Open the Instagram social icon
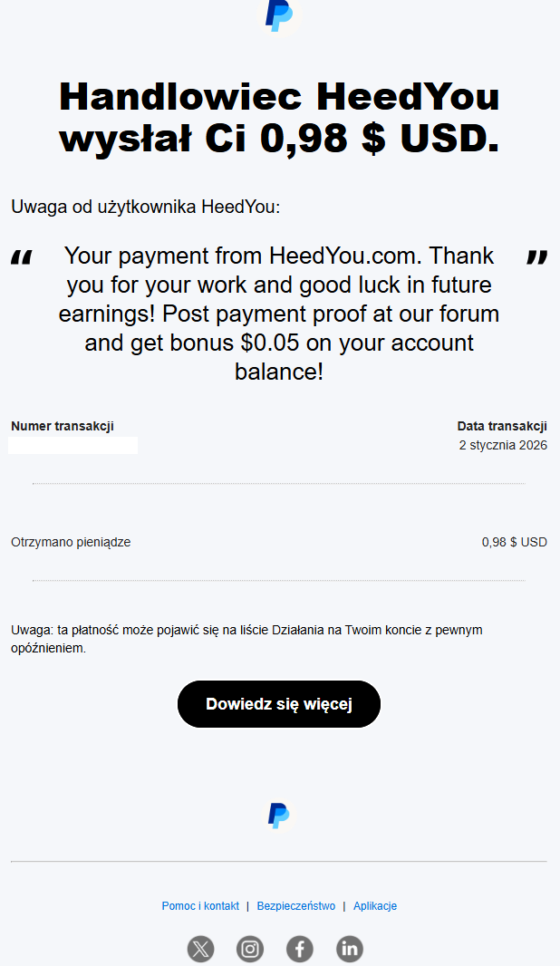The height and width of the screenshot is (966, 560). (x=250, y=949)
